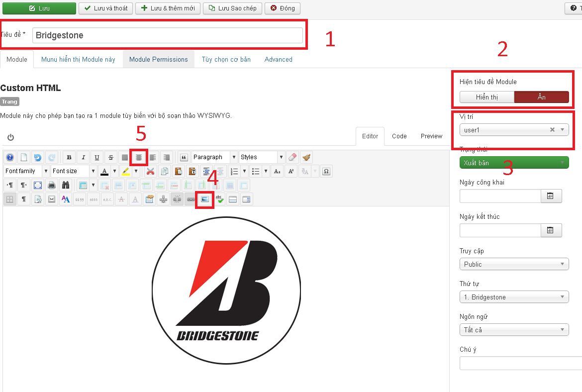This screenshot has height=392, width=582.
Task: Click the green Lưu button
Action: pyautogui.click(x=39, y=8)
